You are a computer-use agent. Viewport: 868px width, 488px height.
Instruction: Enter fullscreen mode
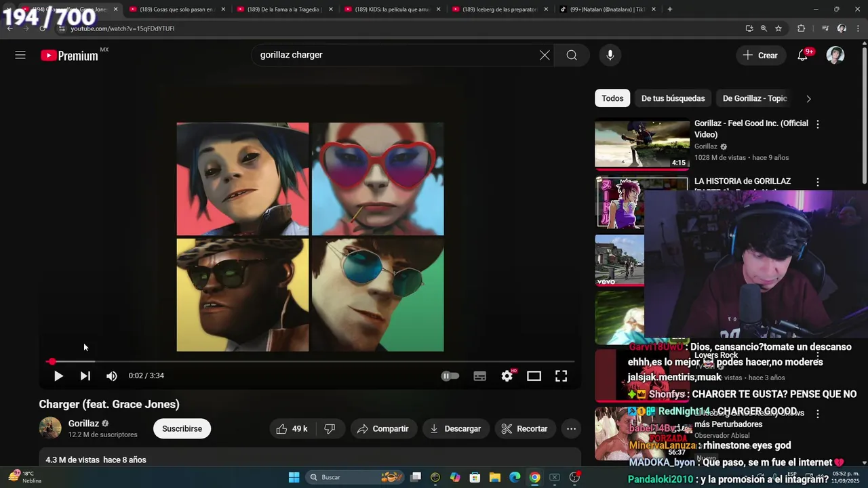pos(561,375)
